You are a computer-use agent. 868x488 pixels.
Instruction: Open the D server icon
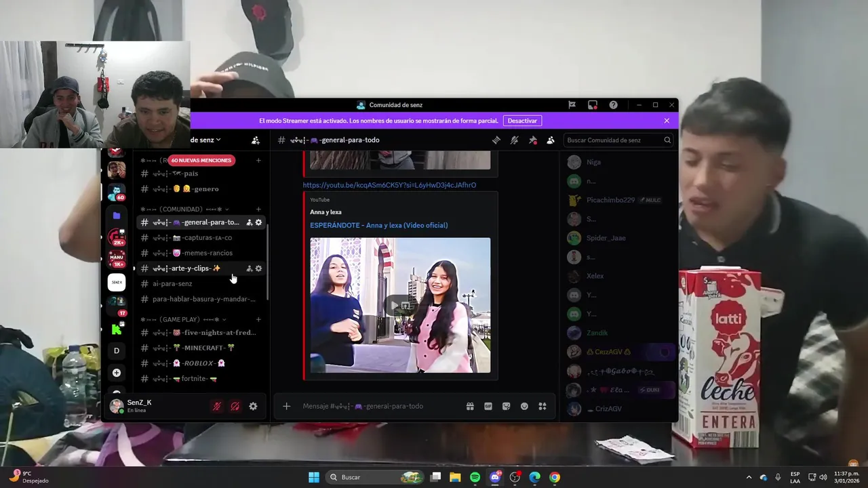coord(117,350)
